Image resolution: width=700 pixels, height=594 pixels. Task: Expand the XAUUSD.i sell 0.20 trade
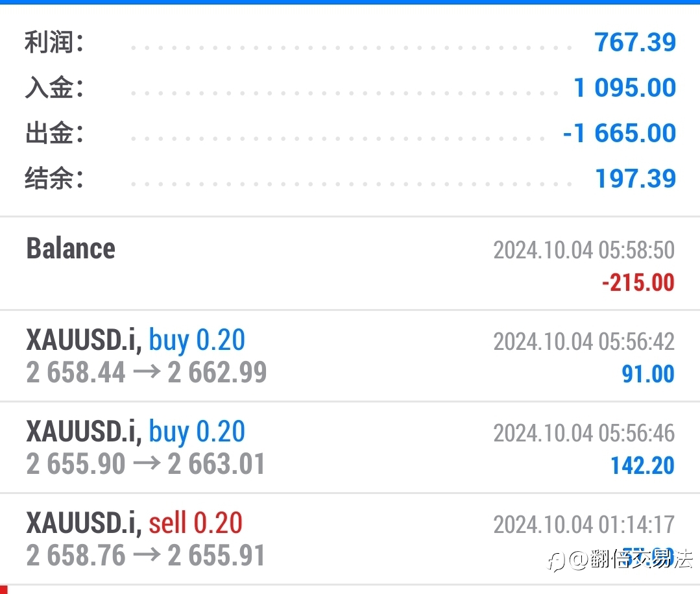pos(350,539)
